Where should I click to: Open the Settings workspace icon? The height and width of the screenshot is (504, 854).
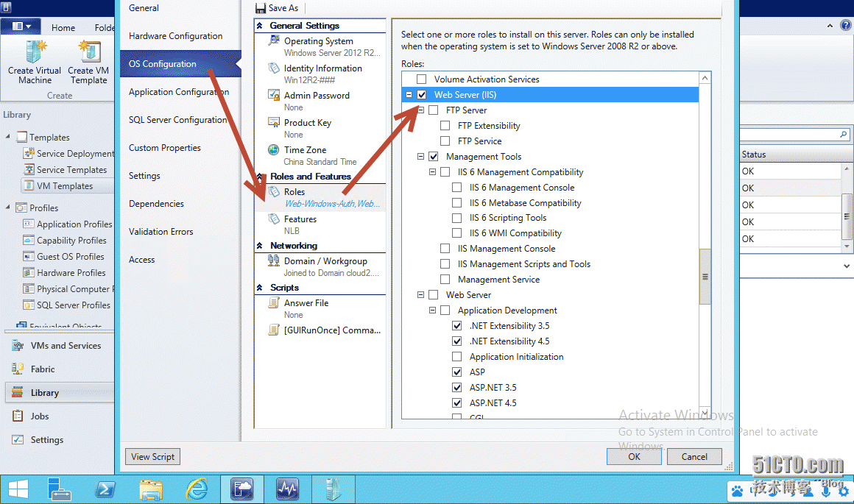(18, 440)
